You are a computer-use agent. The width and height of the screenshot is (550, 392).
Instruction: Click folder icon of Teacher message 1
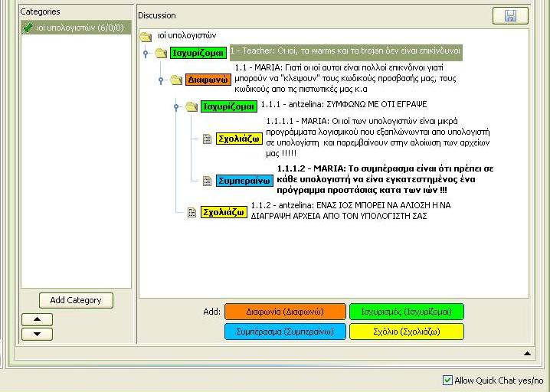click(161, 54)
